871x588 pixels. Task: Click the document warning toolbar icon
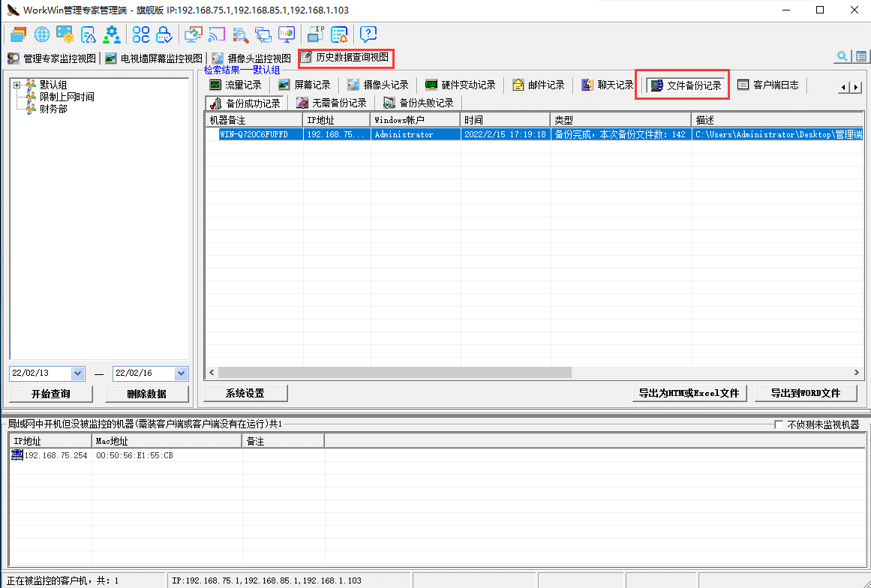89,34
